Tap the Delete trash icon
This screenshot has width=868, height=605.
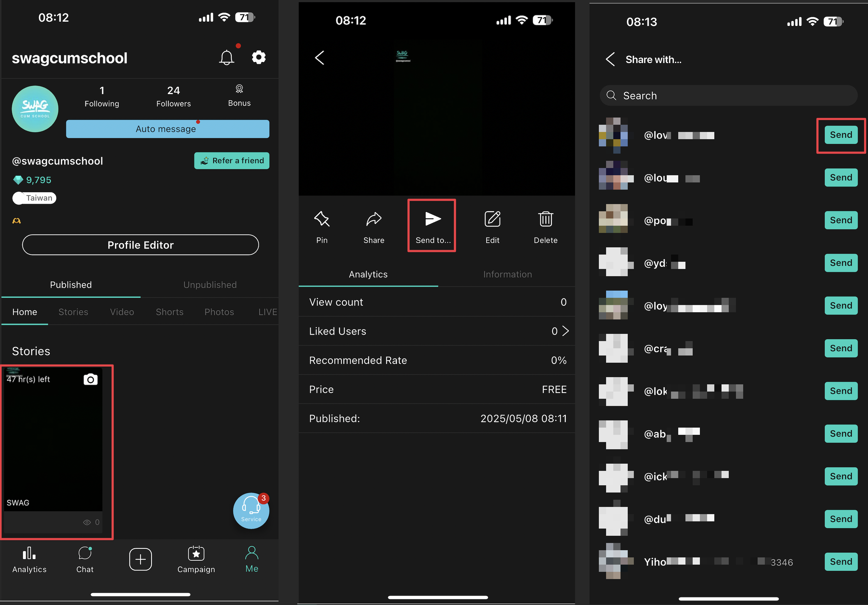(x=545, y=220)
